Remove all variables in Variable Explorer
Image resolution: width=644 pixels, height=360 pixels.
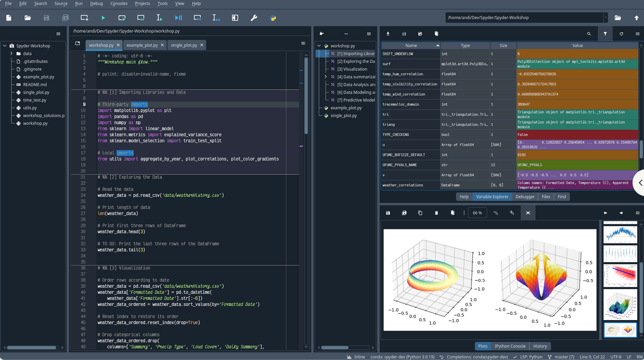click(x=436, y=34)
